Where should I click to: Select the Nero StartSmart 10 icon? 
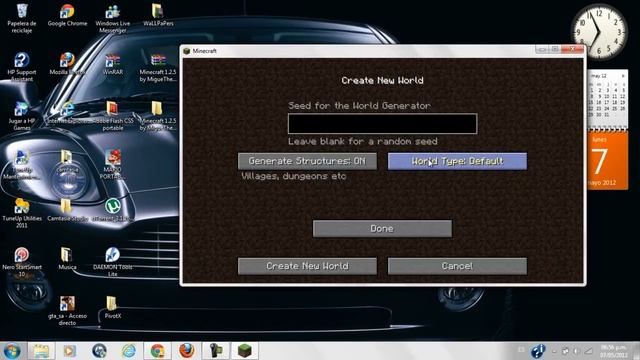coord(22,262)
